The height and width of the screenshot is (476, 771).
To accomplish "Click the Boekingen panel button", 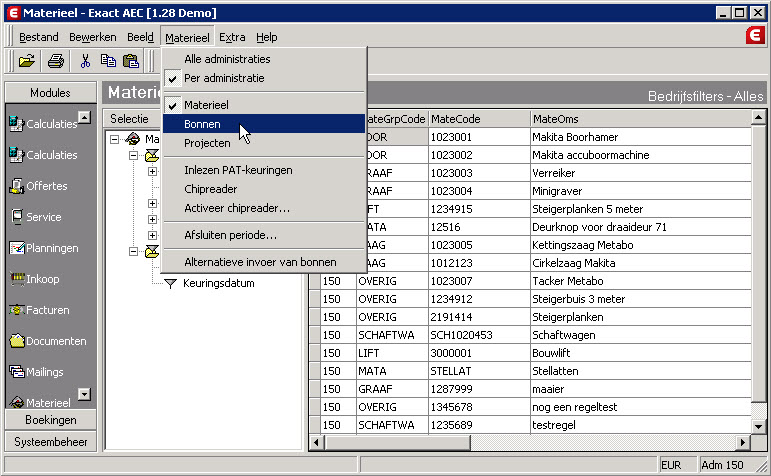I will pos(51,420).
